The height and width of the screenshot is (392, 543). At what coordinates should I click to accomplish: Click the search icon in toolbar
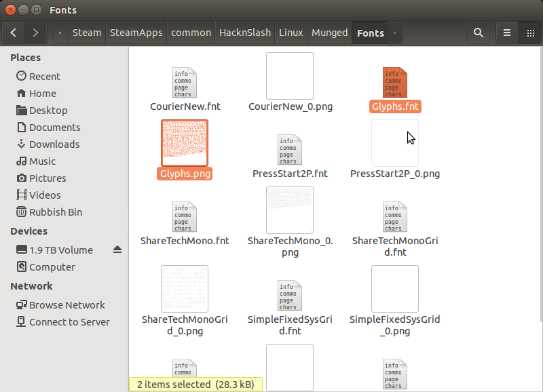click(x=479, y=33)
